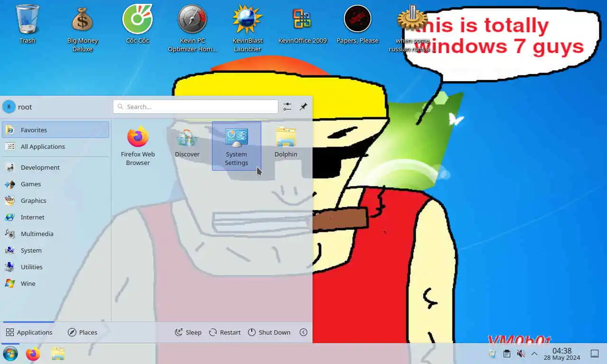
Task: Open the menu configure sliders icon
Action: [x=287, y=107]
